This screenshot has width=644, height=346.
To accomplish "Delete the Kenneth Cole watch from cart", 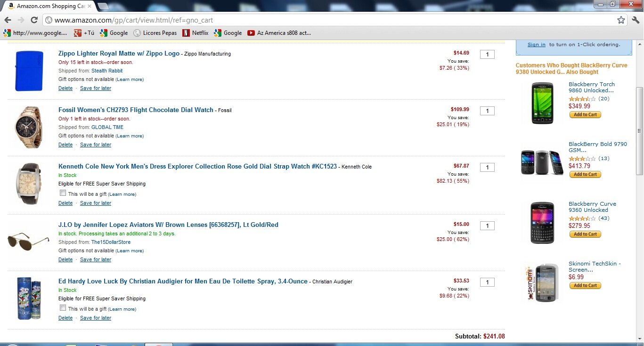I will tap(65, 203).
